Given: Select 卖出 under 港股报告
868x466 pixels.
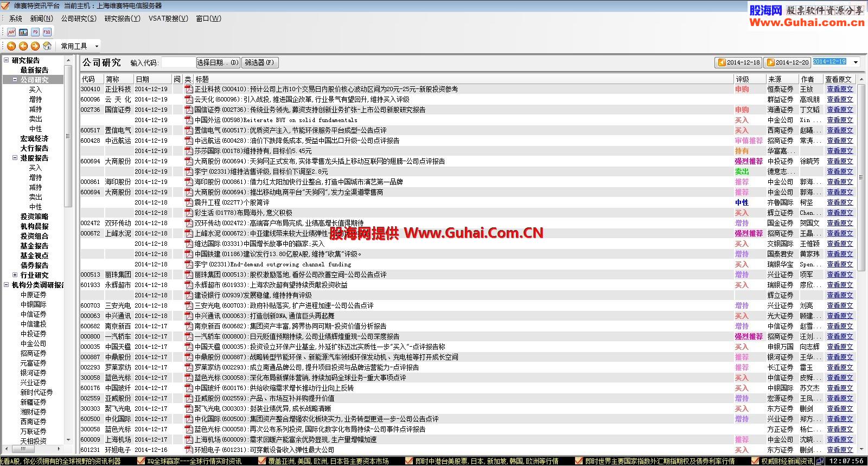Looking at the screenshot, I should (x=35, y=197).
